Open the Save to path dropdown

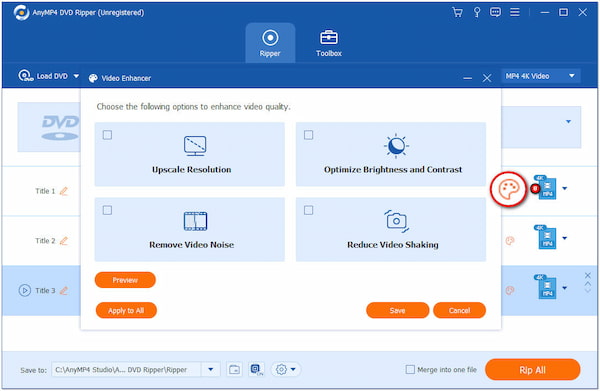(x=210, y=370)
